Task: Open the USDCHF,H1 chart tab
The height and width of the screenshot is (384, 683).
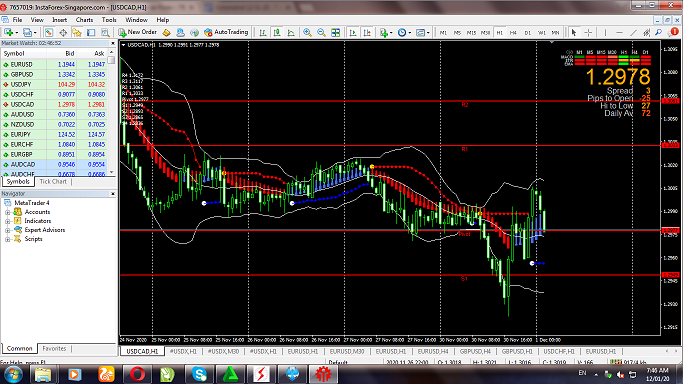Action: (559, 351)
